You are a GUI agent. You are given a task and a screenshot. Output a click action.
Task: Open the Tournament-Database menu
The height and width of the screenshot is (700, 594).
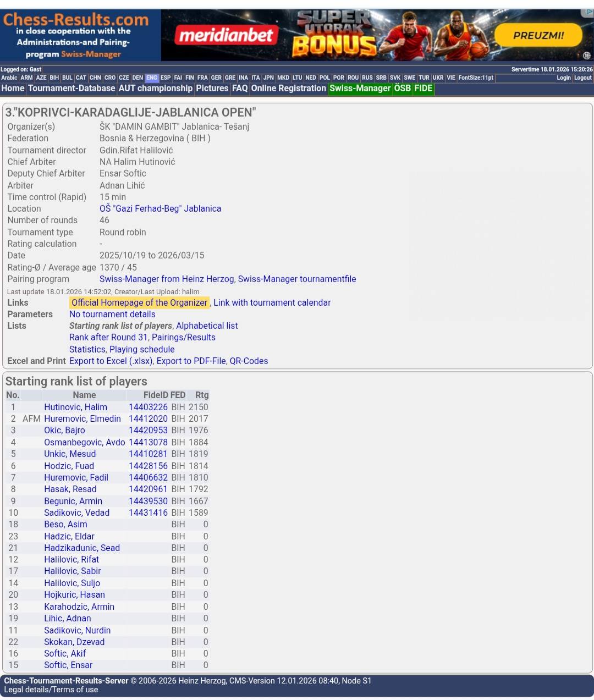(71, 89)
